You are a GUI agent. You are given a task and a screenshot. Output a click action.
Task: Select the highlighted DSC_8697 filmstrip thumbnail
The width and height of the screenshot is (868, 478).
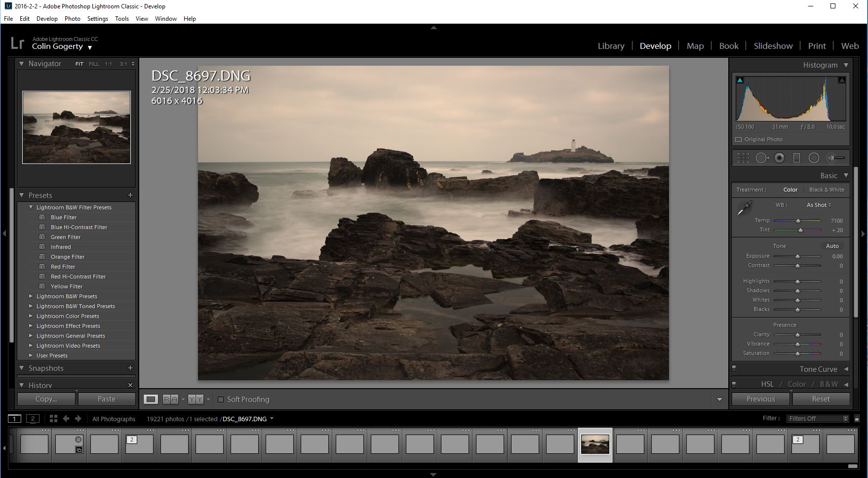(595, 444)
